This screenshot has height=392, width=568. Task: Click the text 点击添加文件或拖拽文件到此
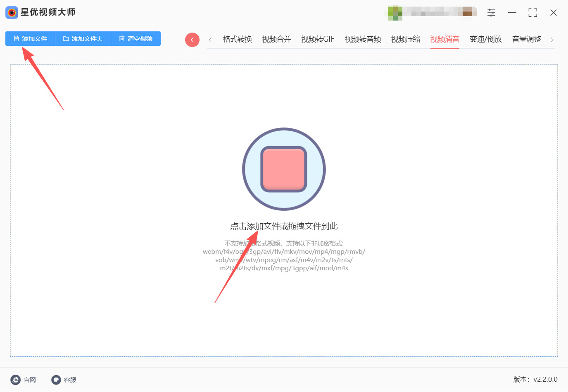(284, 226)
